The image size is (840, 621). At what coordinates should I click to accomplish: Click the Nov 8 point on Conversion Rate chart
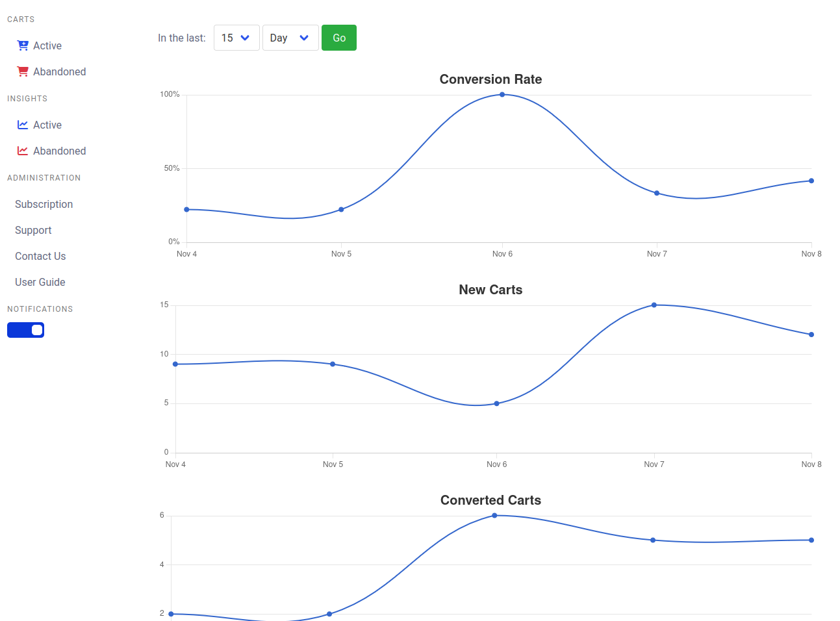(811, 181)
